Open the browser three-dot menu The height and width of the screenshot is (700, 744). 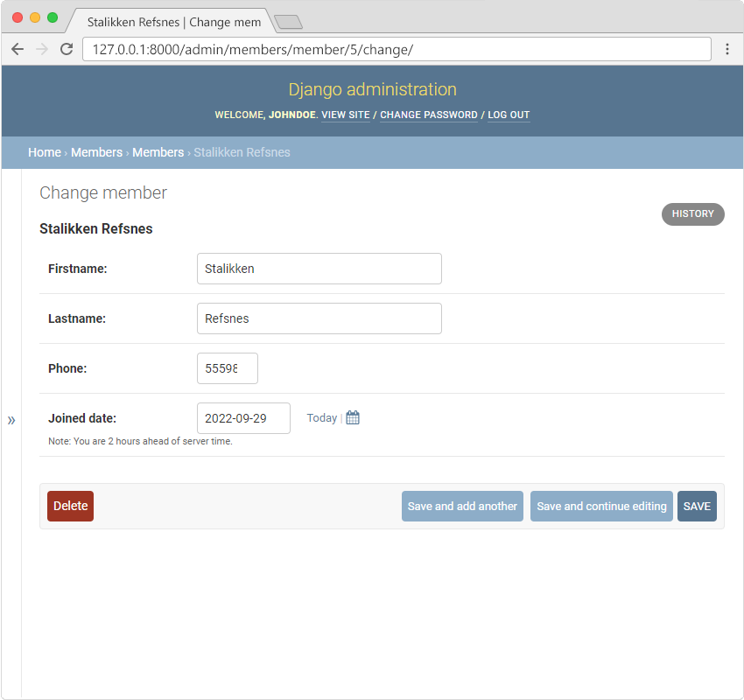(x=726, y=49)
